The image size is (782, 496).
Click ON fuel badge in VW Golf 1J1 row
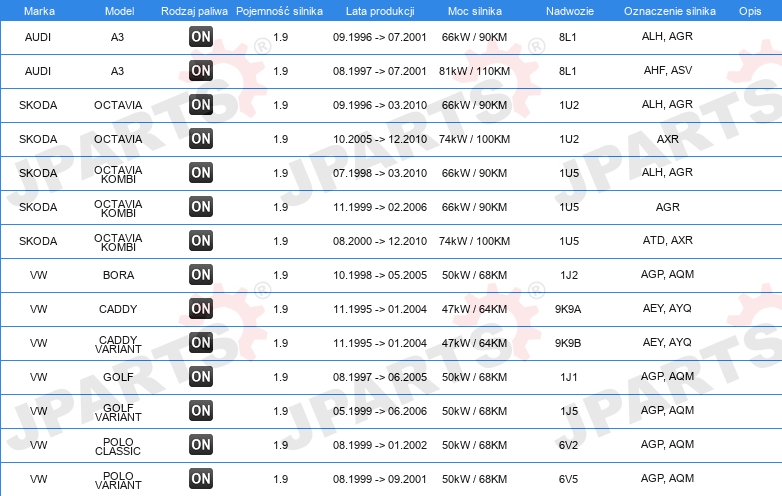[x=201, y=376]
